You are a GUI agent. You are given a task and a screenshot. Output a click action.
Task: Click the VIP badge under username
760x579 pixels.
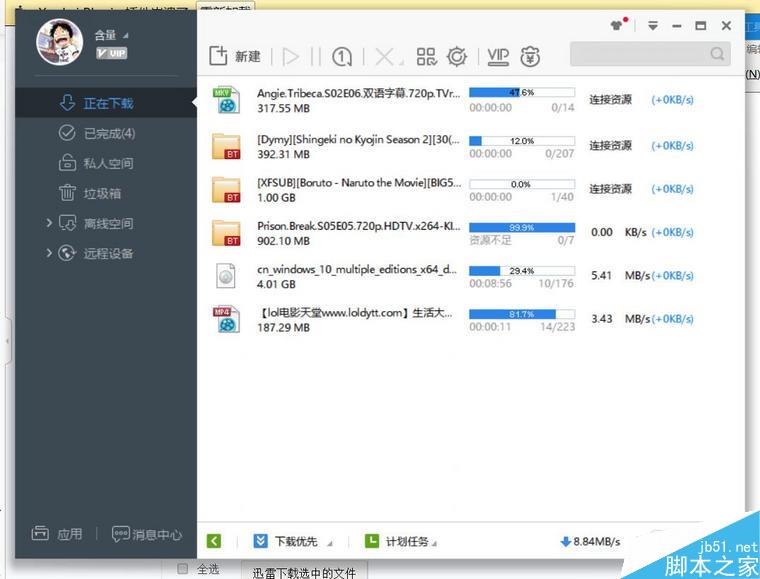111,53
